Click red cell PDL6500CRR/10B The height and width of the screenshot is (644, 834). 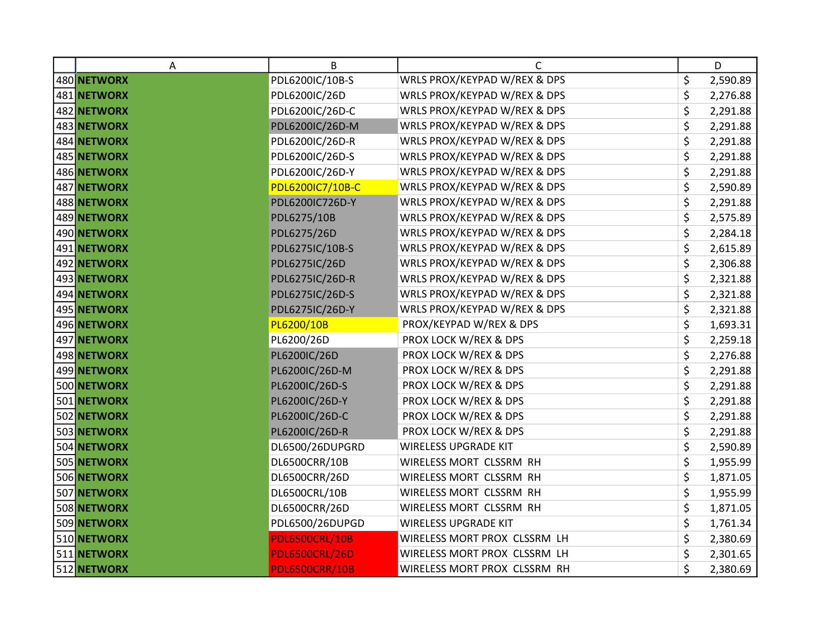pyautogui.click(x=333, y=569)
